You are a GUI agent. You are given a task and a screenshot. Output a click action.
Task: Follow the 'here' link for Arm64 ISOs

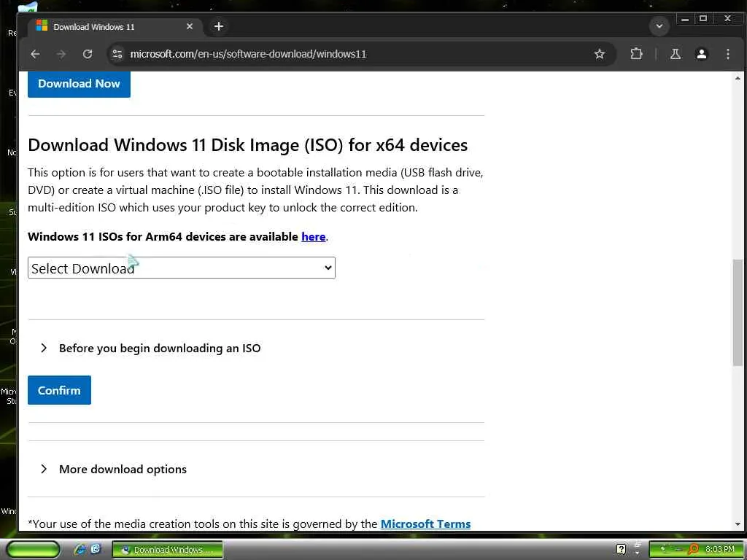pyautogui.click(x=314, y=237)
